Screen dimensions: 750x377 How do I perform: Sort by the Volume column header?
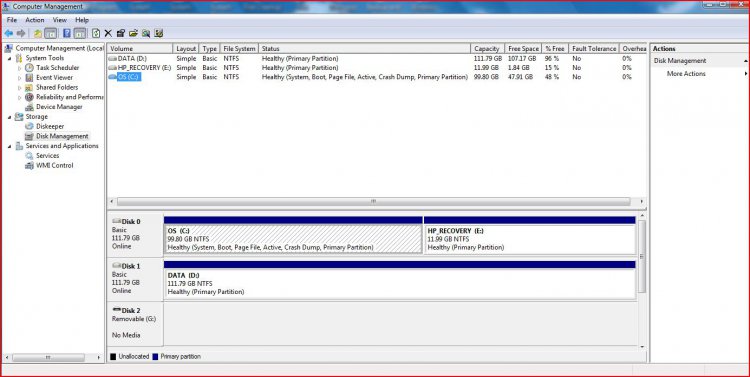[140, 49]
